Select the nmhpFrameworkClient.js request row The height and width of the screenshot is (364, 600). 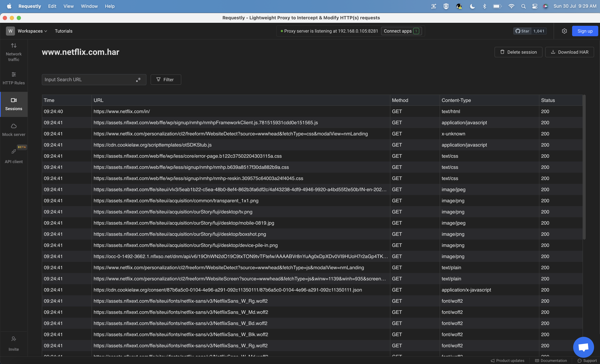coord(312,122)
